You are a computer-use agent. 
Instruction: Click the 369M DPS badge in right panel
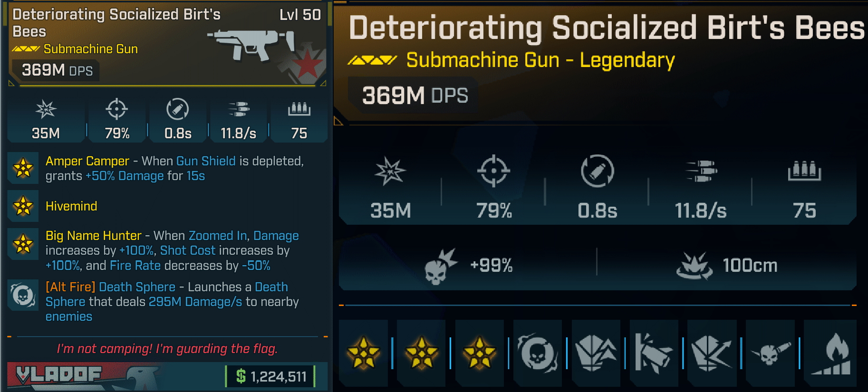click(x=415, y=96)
